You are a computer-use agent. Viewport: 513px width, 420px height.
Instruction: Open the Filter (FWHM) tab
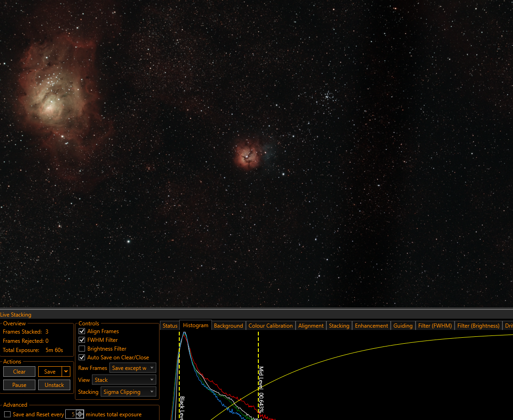click(435, 326)
